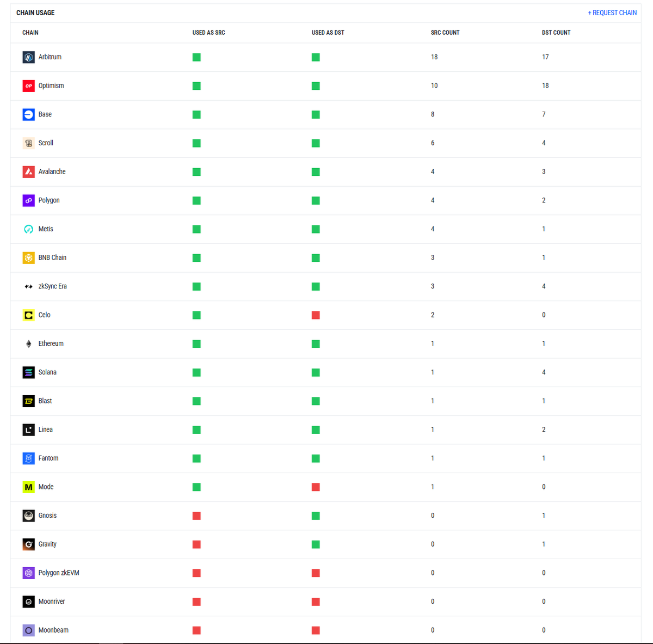Click the Moonriver chain logo

coord(28,602)
